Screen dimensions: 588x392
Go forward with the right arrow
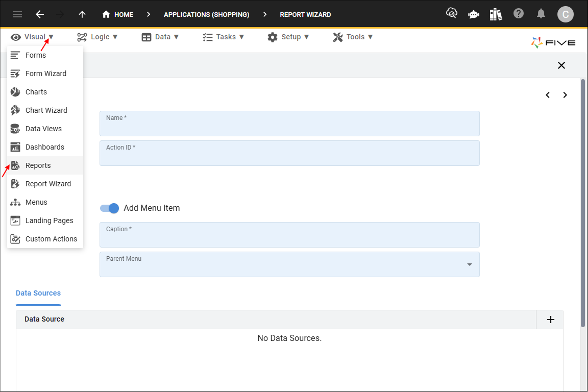coord(60,15)
